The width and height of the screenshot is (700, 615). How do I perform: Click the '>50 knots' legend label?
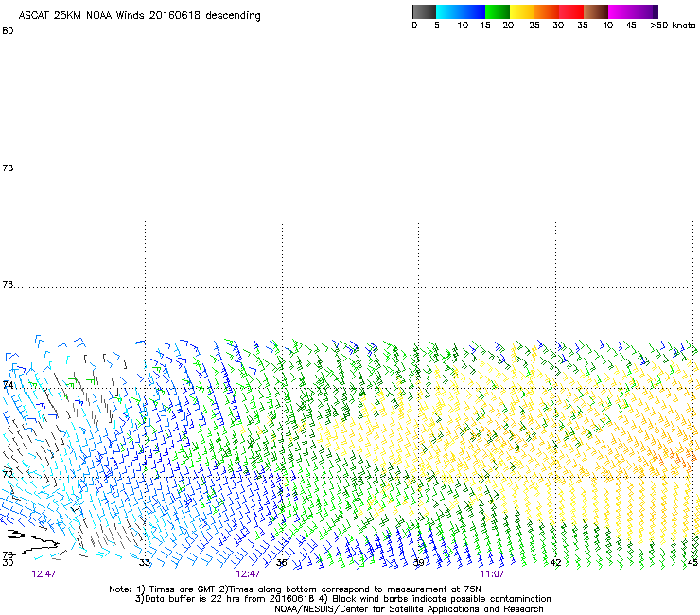click(x=673, y=26)
